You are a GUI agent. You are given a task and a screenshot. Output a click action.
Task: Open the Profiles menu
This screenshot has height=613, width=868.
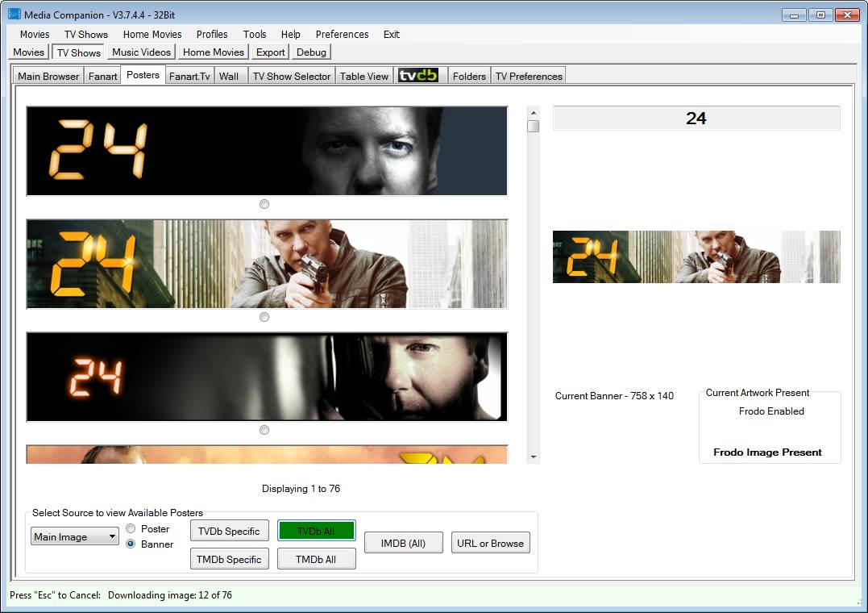(212, 35)
